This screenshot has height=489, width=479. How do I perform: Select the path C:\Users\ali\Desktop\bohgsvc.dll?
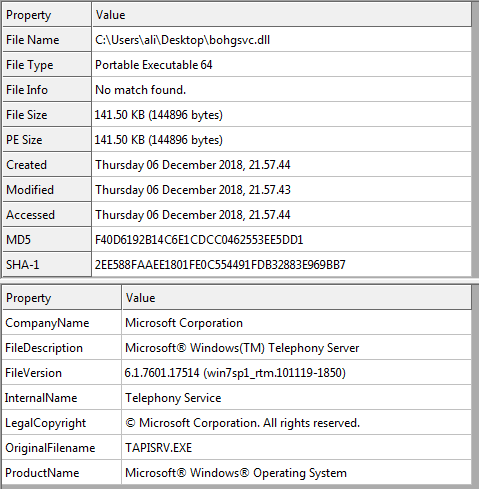click(182, 40)
